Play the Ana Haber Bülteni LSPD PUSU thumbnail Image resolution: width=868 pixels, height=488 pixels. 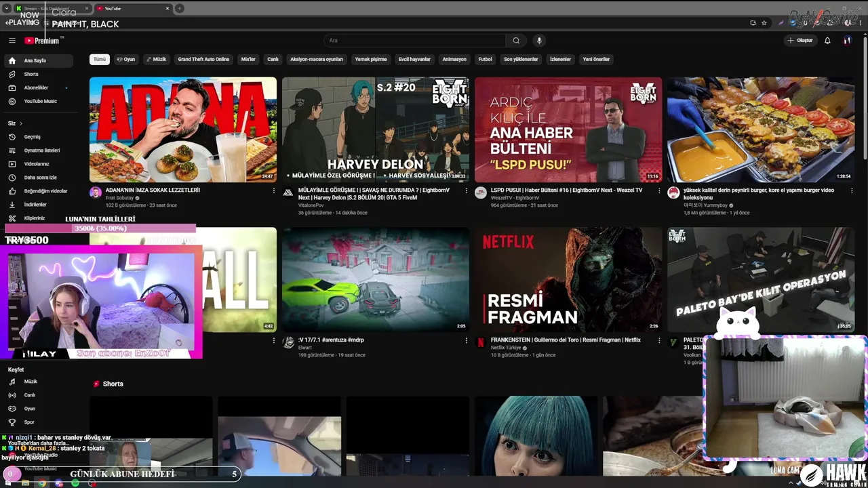tap(568, 129)
